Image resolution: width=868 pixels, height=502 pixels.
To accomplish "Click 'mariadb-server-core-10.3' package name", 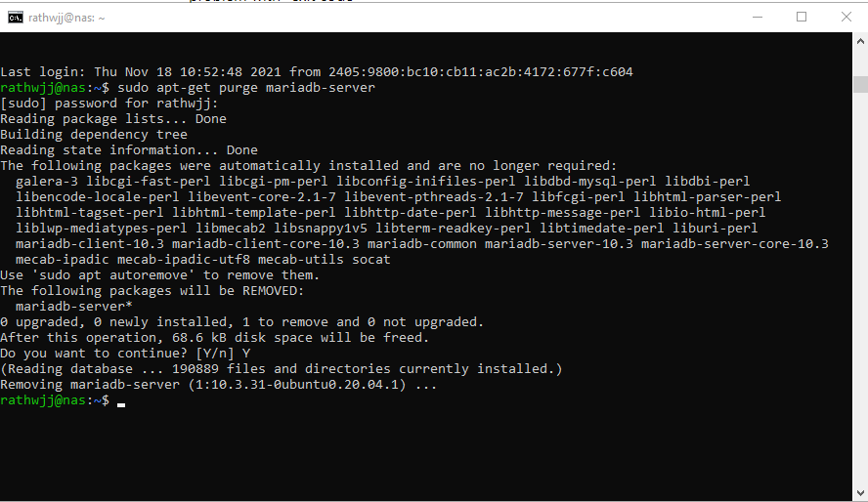I will (734, 244).
